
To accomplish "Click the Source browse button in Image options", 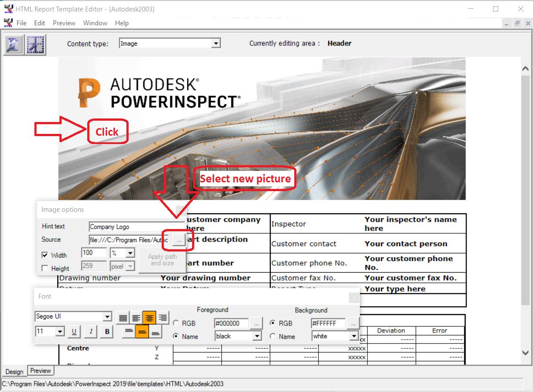I will [178, 240].
